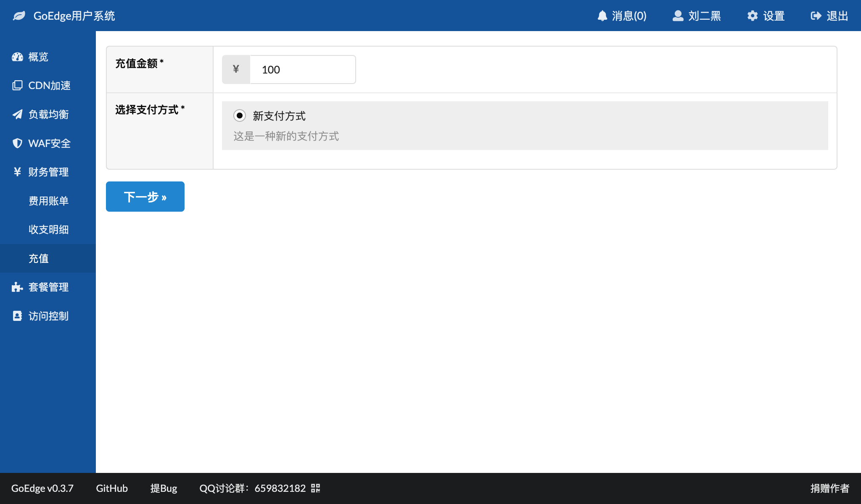Click the logout arrow icon
This screenshot has height=504, width=861.
point(816,16)
